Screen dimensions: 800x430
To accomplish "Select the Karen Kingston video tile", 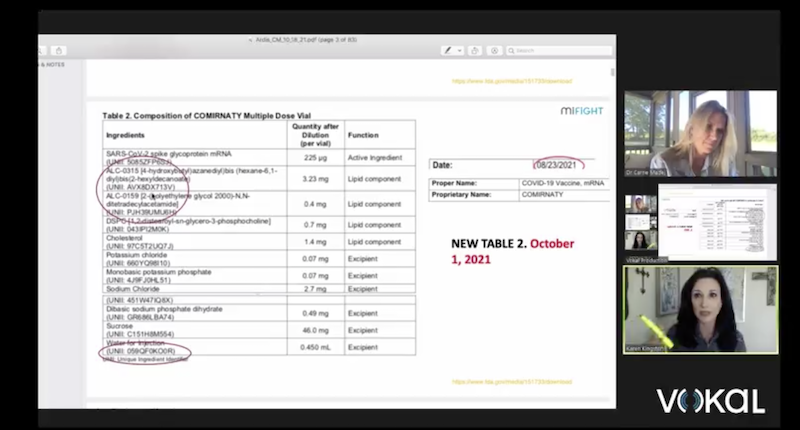I will (701, 310).
